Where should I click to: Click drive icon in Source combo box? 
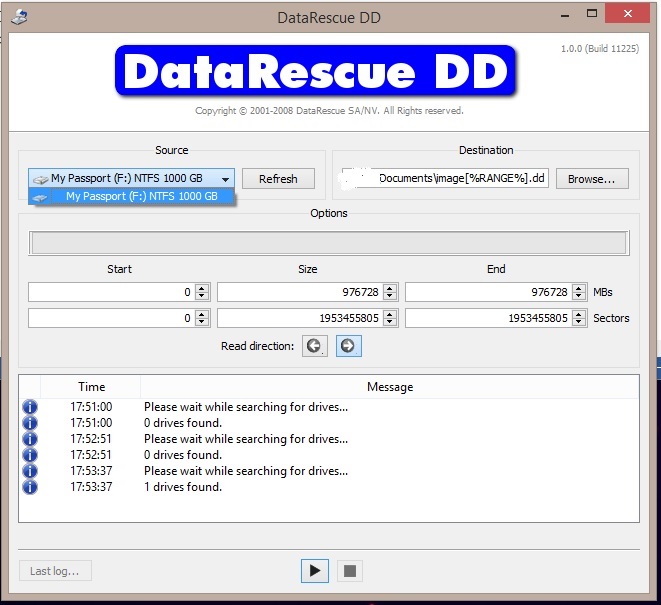click(40, 180)
